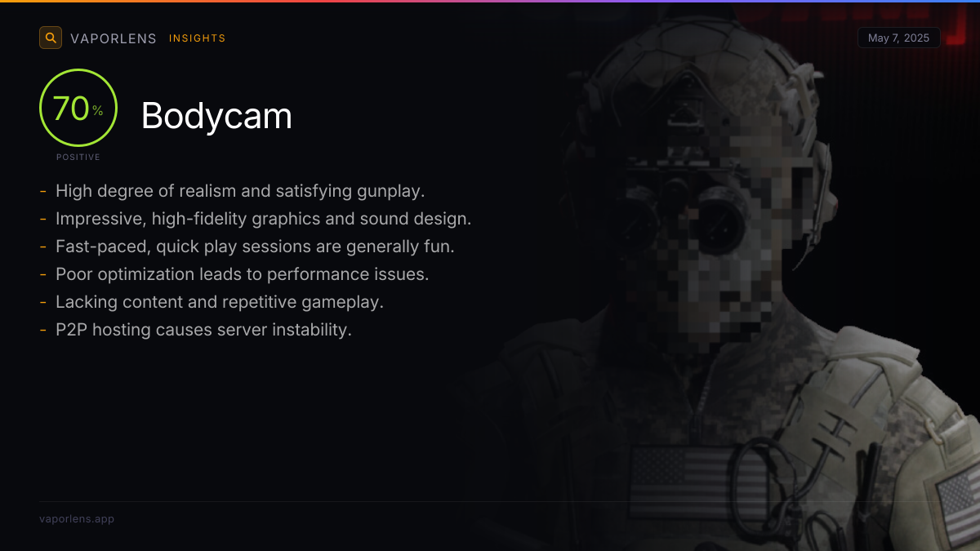
Task: Click the May 7, 2025 date badge
Action: coord(899,38)
